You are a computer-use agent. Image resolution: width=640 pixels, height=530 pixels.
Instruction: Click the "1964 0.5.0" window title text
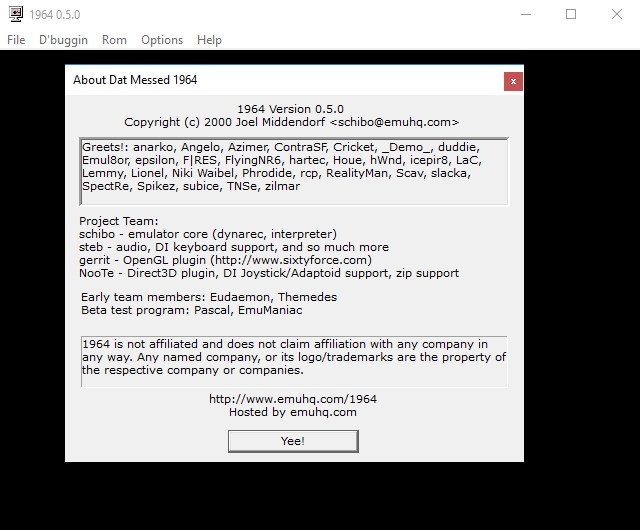(x=55, y=15)
